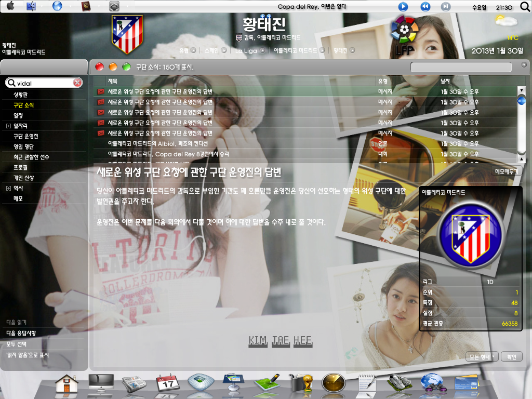Click the trophy folder icon in the dock

tap(301, 384)
